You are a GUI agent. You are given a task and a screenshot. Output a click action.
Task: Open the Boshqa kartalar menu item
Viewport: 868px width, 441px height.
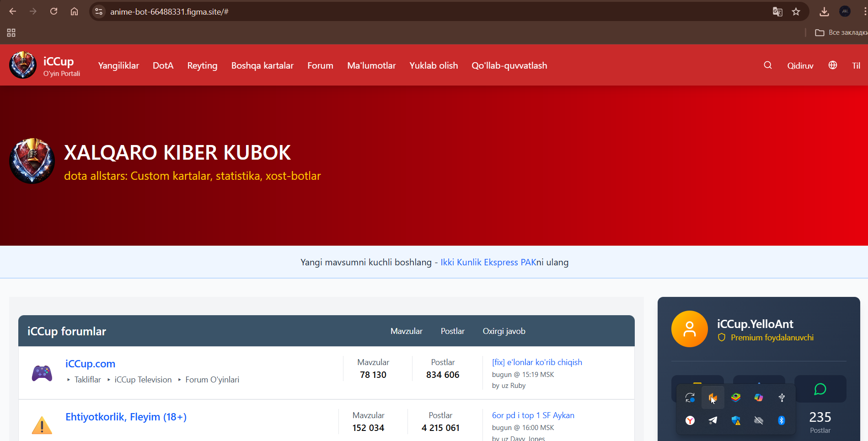coord(263,65)
